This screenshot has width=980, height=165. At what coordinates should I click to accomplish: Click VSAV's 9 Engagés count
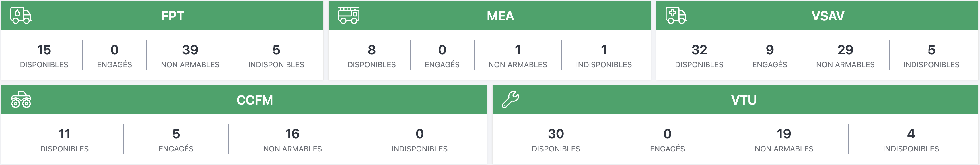point(769,50)
